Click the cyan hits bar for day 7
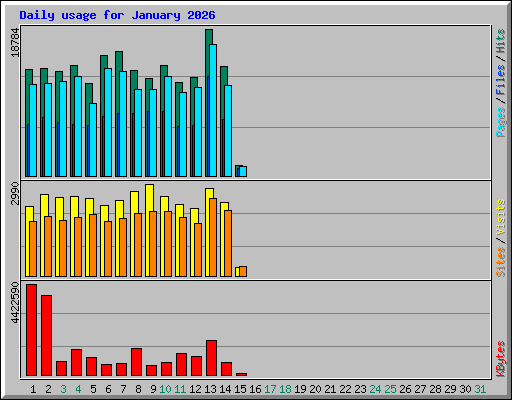512x400 pixels. 123,124
